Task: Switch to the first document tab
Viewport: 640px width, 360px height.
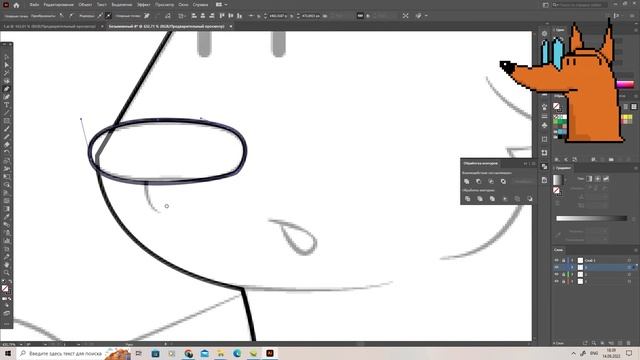Action: click(x=50, y=27)
